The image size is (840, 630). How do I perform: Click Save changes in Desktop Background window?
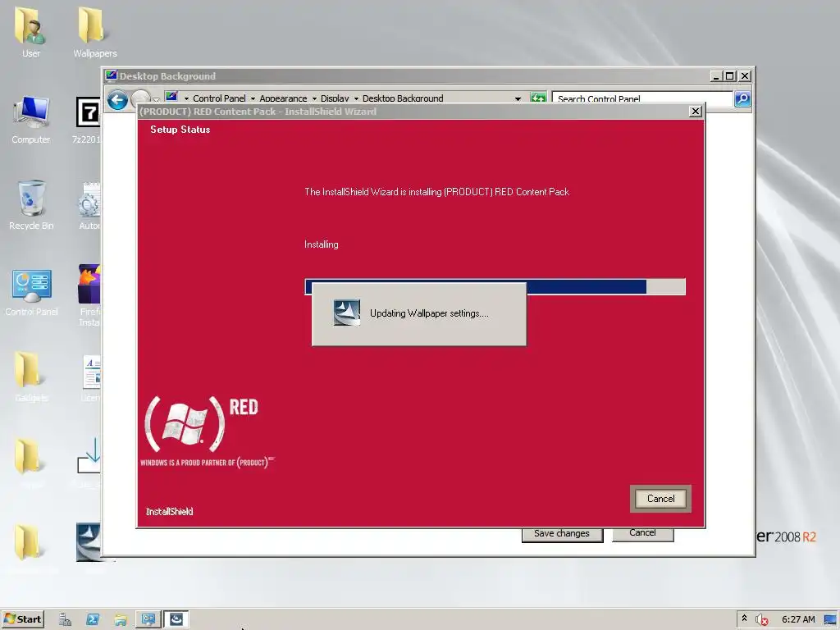pos(562,534)
